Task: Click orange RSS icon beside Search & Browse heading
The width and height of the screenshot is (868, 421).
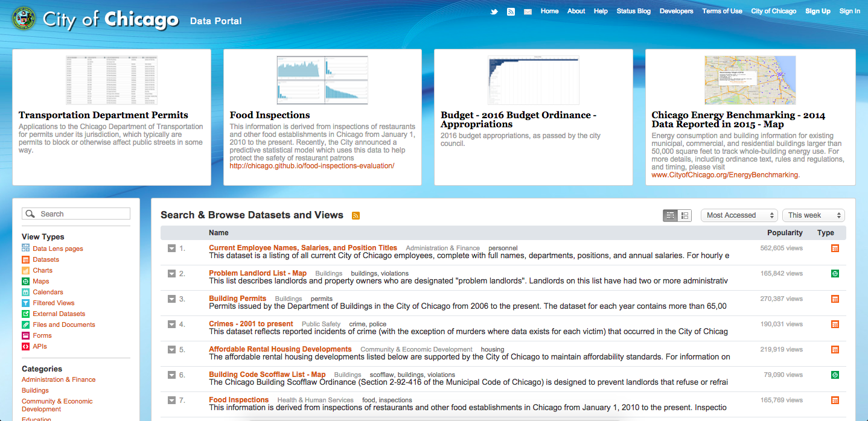Action: (x=356, y=215)
